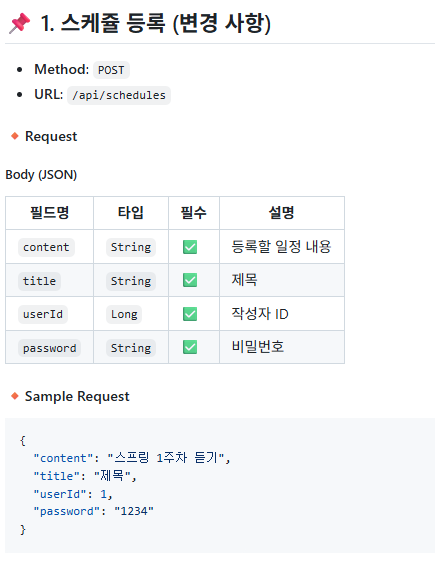Click the '필수' table header
Image resolution: width=435 pixels, height=561 pixels.
[194, 213]
